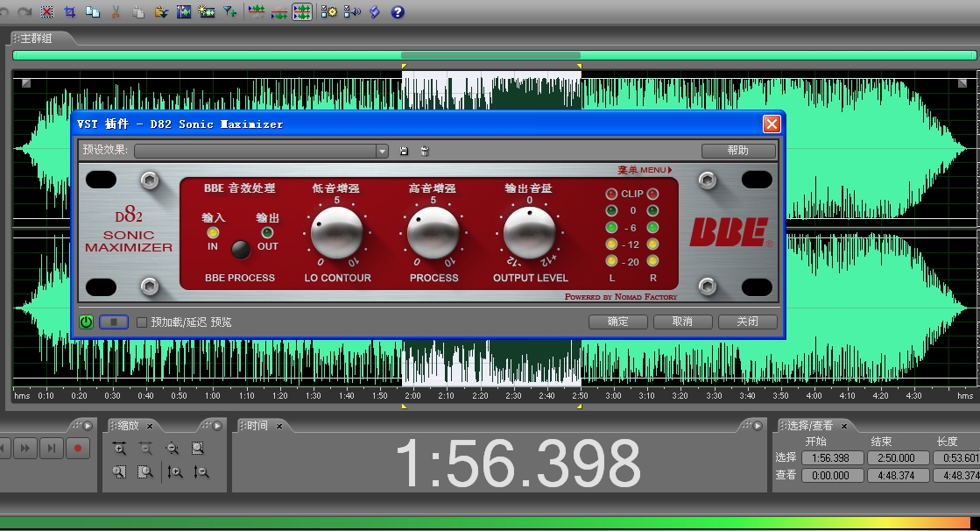This screenshot has height=531, width=980.
Task: Open the 时间 panel options arrow
Action: [x=758, y=426]
